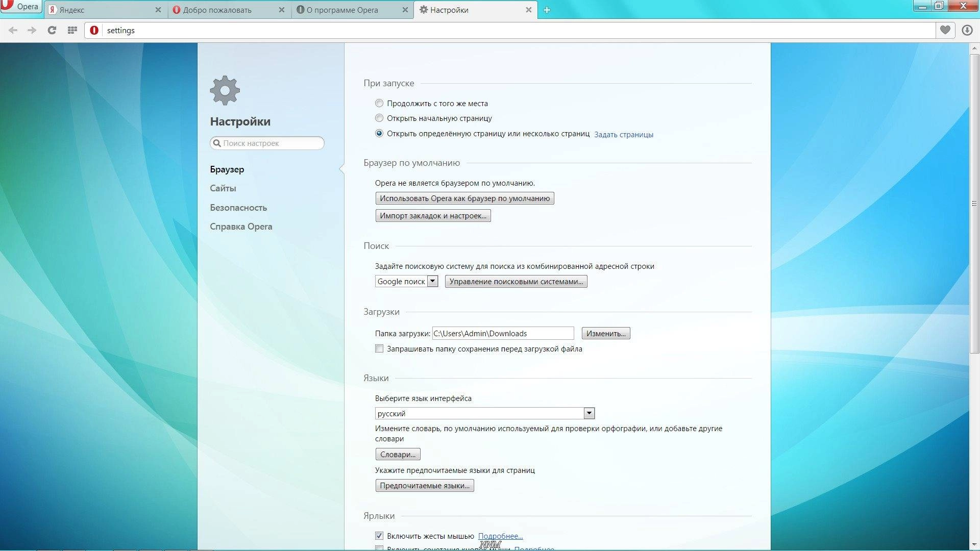Viewport: 980px width, 551px height.
Task: Open downloads via the download arrow icon
Action: tap(967, 30)
